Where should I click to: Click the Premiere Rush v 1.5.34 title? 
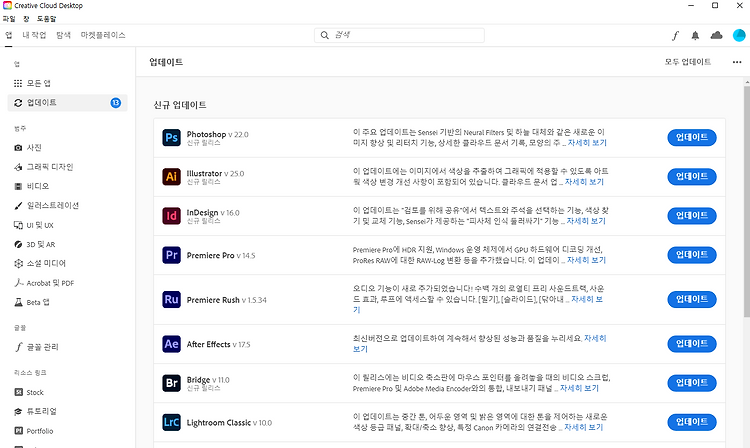pos(227,300)
